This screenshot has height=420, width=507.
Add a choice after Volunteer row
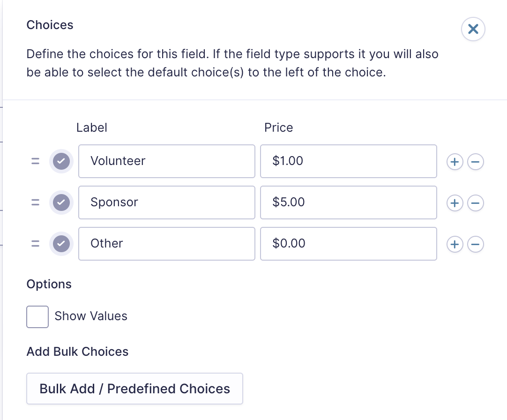[455, 161]
